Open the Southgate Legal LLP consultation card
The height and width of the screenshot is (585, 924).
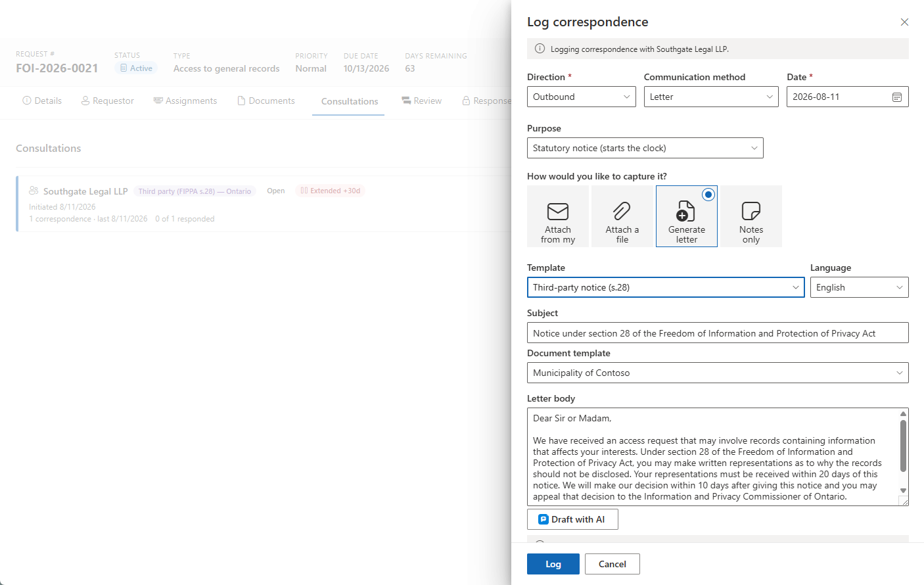pos(264,204)
